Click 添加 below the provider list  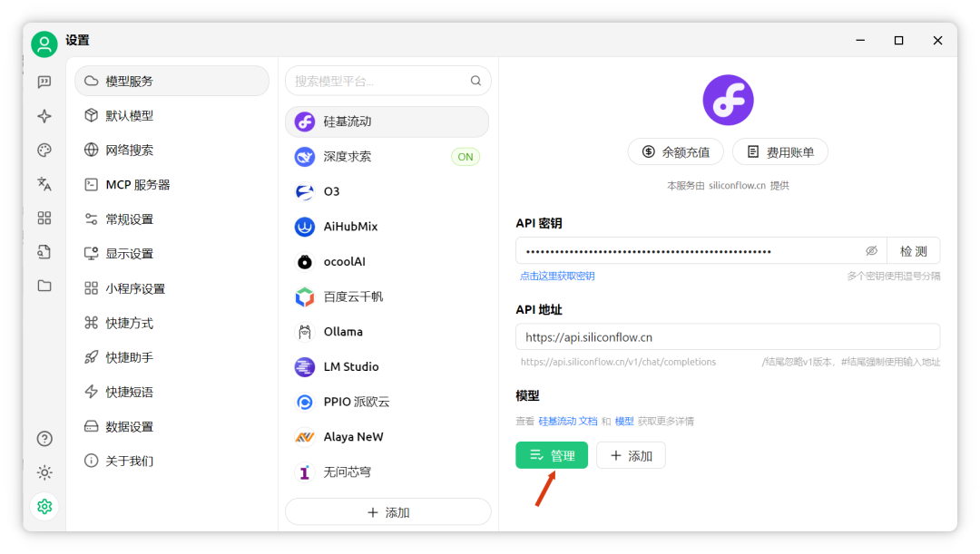pos(388,512)
